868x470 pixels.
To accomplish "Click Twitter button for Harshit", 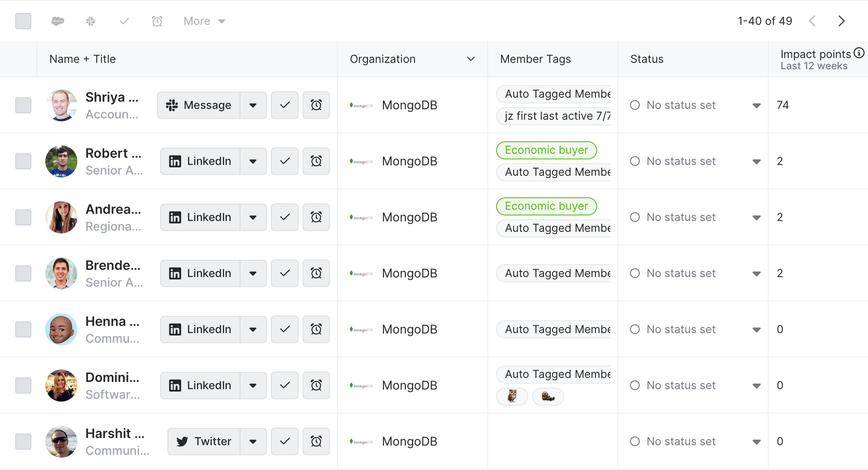I will tap(204, 442).
